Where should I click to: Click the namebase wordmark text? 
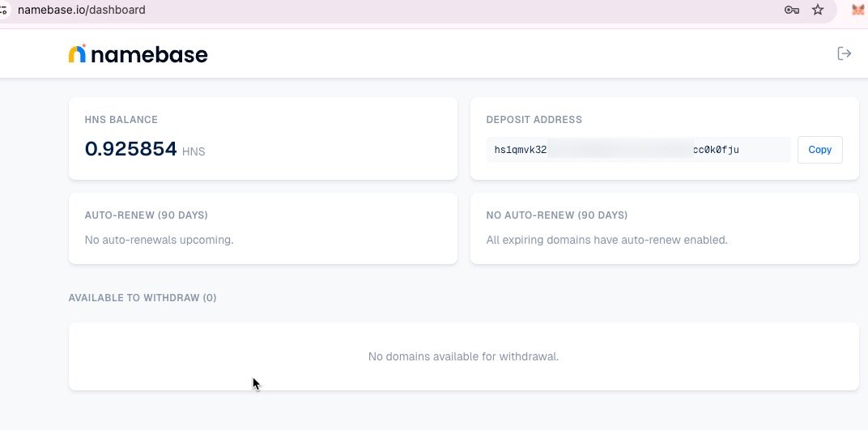(149, 55)
